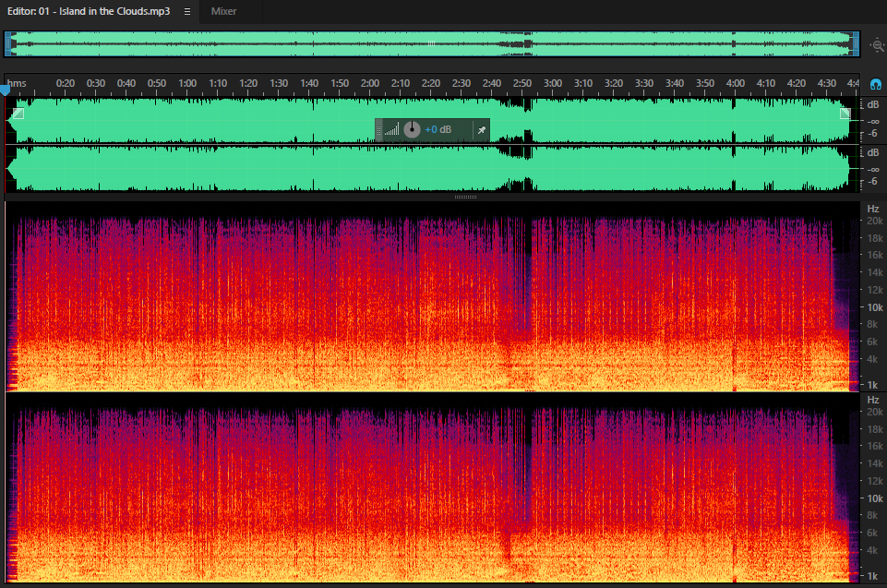Screen dimensions: 887x588
Task: Click 10k on the bottom frequency scale
Action: click(x=875, y=498)
